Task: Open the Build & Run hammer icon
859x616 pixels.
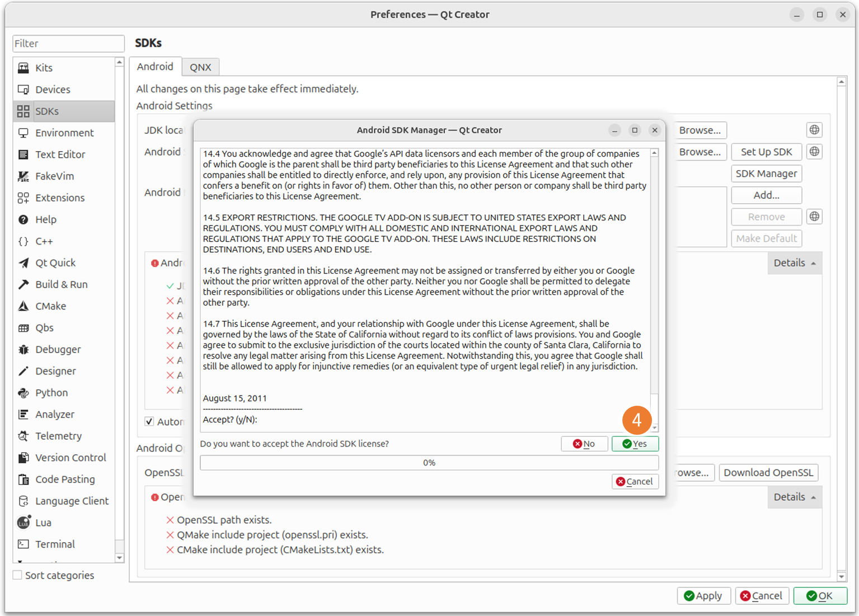Action: 24,284
